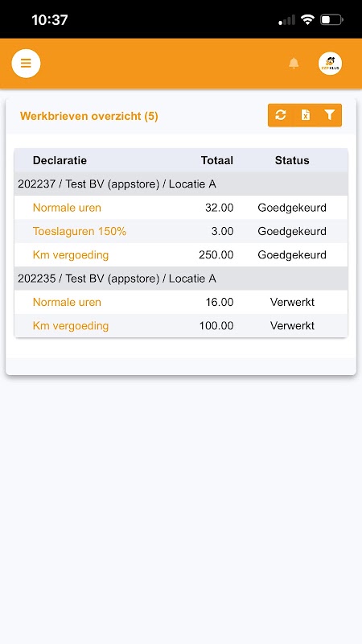Sort by Declaratie column header
The height and width of the screenshot is (644, 362).
pyautogui.click(x=60, y=160)
